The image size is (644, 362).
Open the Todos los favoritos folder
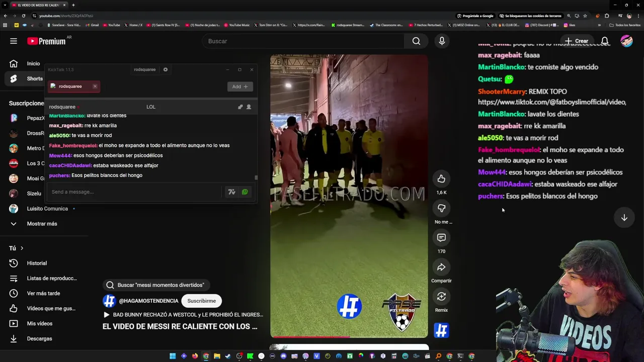pos(624,25)
